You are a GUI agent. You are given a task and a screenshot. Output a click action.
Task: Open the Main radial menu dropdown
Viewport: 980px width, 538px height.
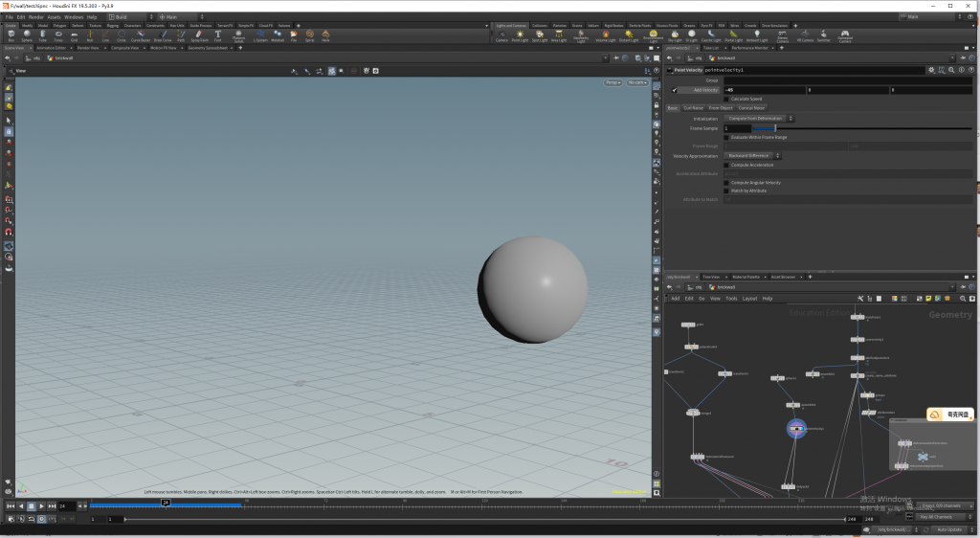click(181, 17)
